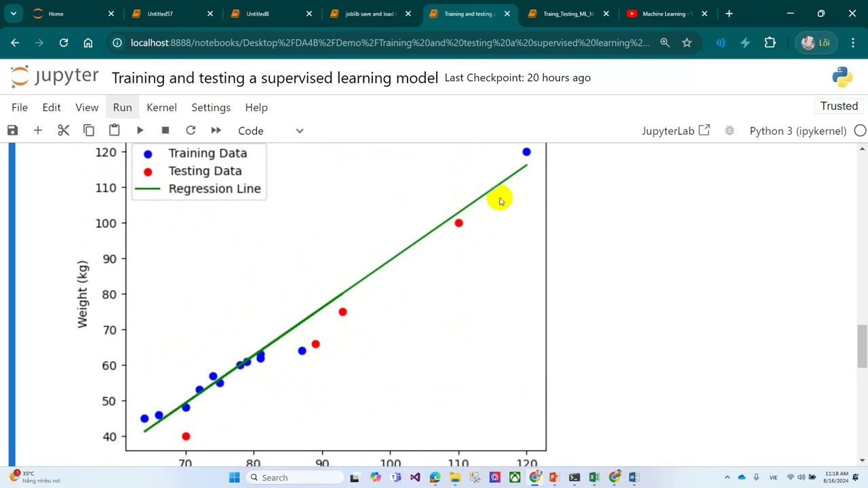Click the lightning bolt extension icon
Screen dimensions: 868x488
point(745,43)
